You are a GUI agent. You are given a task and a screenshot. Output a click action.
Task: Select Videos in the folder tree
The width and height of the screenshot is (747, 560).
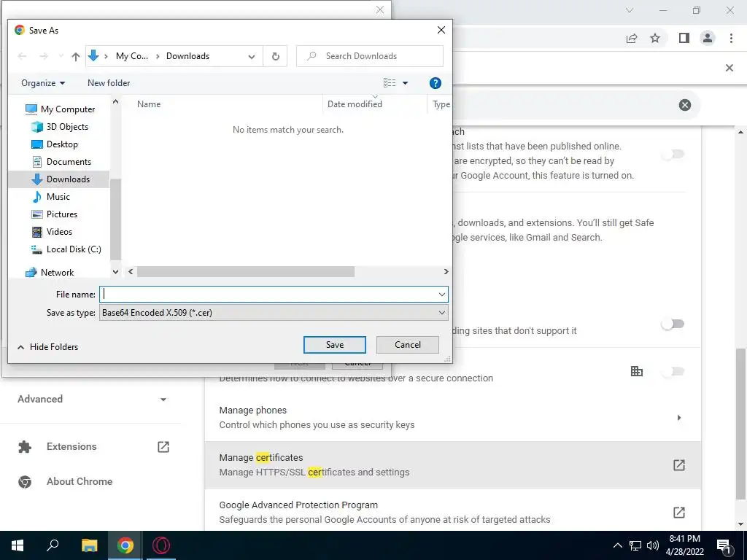(x=59, y=232)
